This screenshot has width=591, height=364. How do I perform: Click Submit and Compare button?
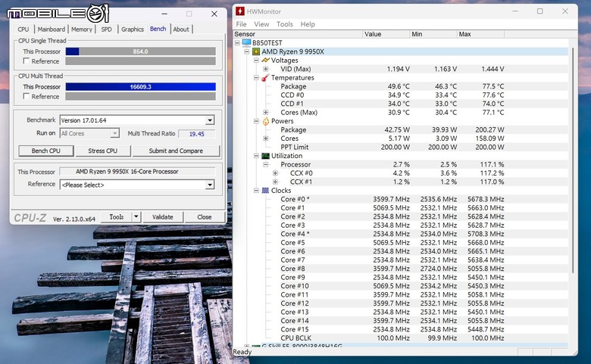point(176,151)
